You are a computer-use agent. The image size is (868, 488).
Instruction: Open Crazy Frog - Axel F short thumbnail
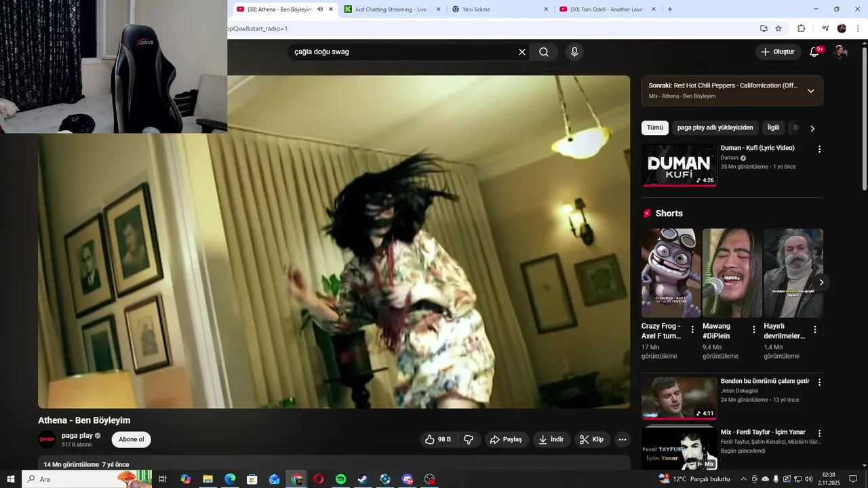point(671,272)
